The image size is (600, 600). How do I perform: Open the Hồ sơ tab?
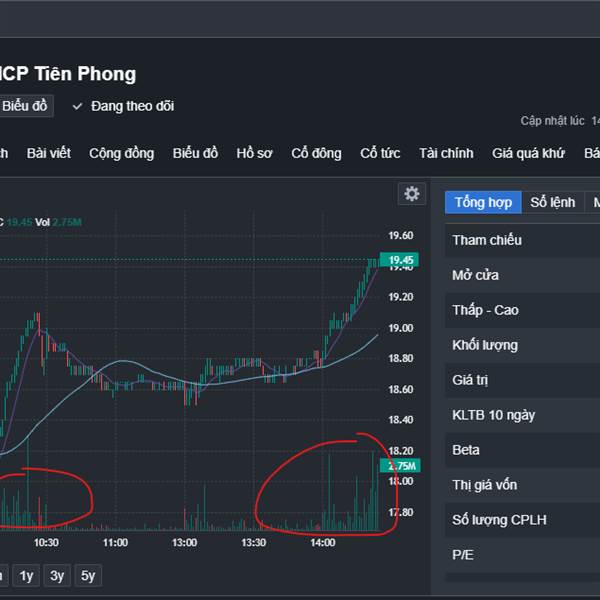pos(254,153)
